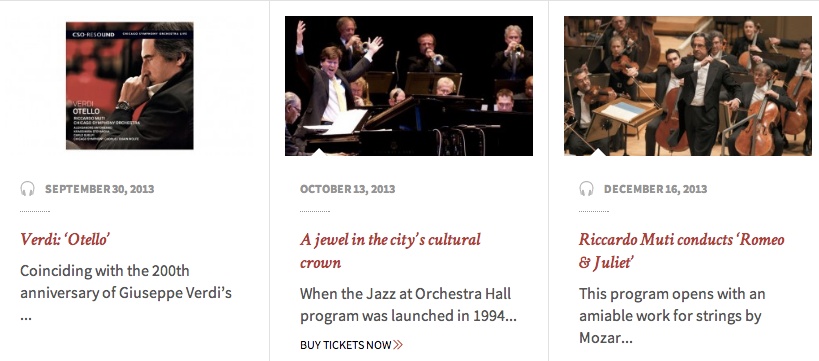Select the October 13, 2013 date label
The width and height of the screenshot is (819, 361).
(x=347, y=189)
